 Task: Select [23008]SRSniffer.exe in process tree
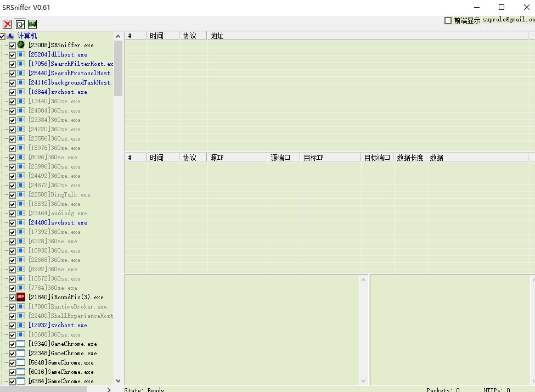tap(61, 45)
